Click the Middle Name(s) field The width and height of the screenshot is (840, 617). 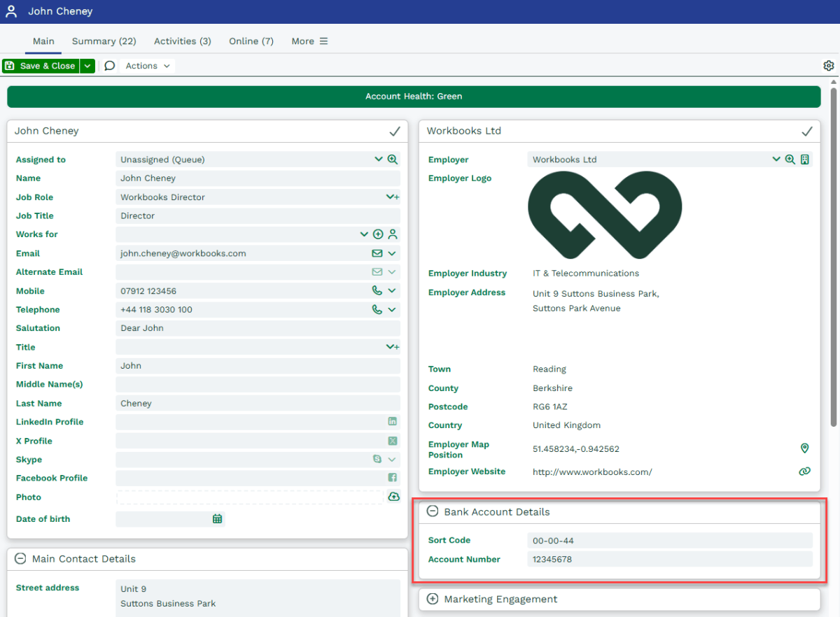(258, 384)
